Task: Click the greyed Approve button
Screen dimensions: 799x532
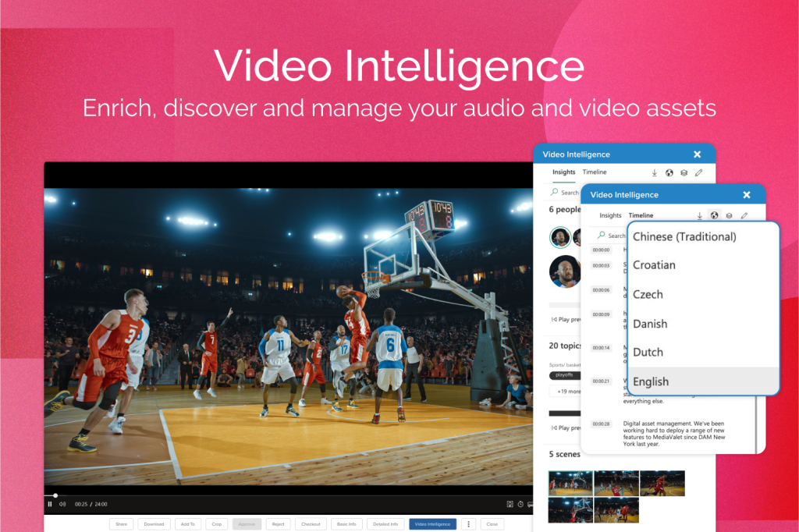Action: (x=247, y=524)
